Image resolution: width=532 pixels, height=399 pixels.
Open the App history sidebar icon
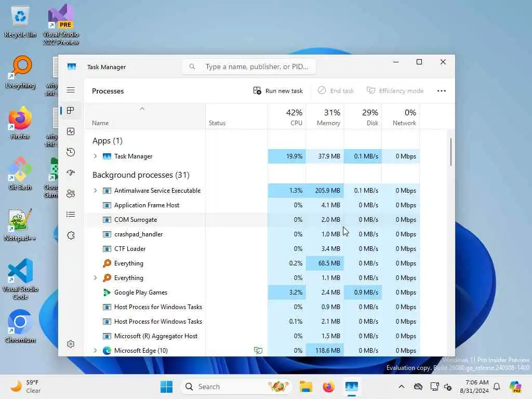(71, 152)
